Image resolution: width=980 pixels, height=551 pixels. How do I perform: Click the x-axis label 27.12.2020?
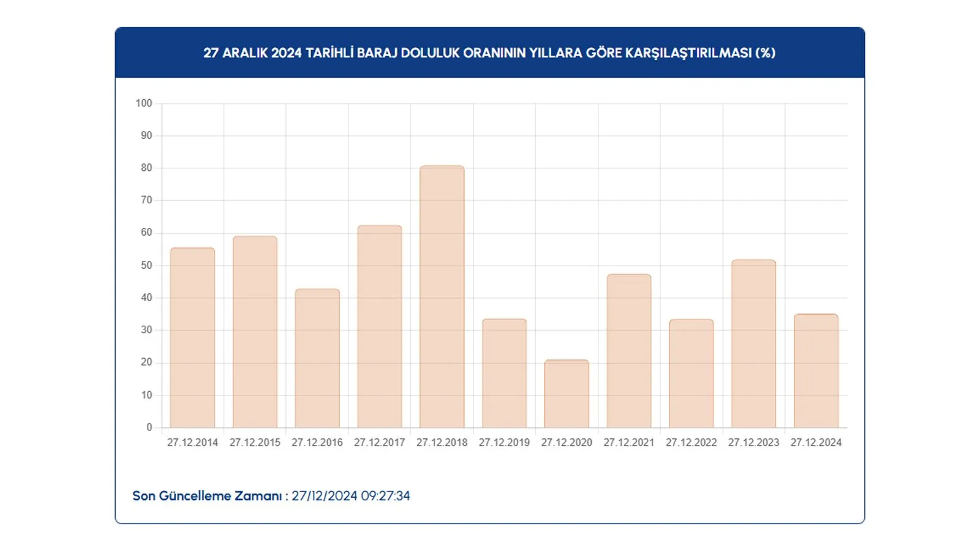point(567,442)
